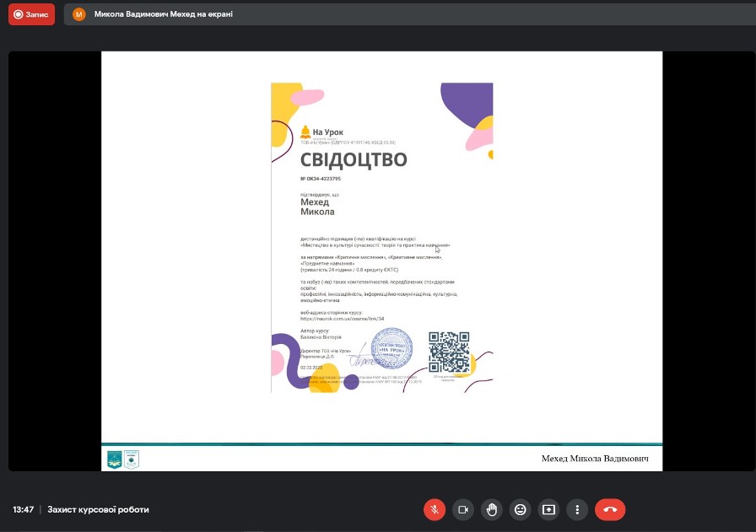The width and height of the screenshot is (756, 532).
Task: Raise hand in the meeting
Action: (491, 509)
